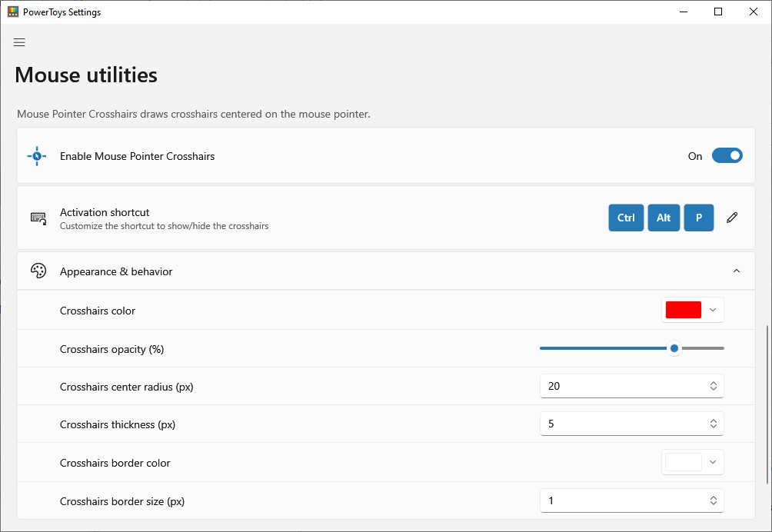This screenshot has width=772, height=532.
Task: Click the center radius spinner arrows
Action: pos(714,386)
